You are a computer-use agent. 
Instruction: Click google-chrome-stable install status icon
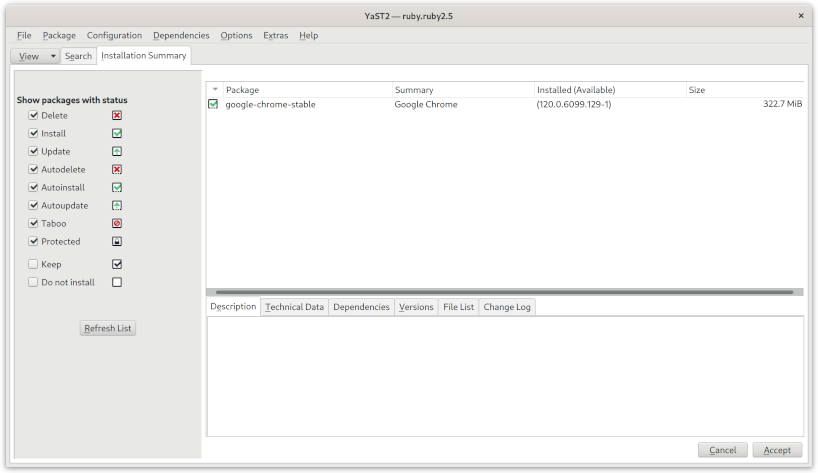coord(213,104)
